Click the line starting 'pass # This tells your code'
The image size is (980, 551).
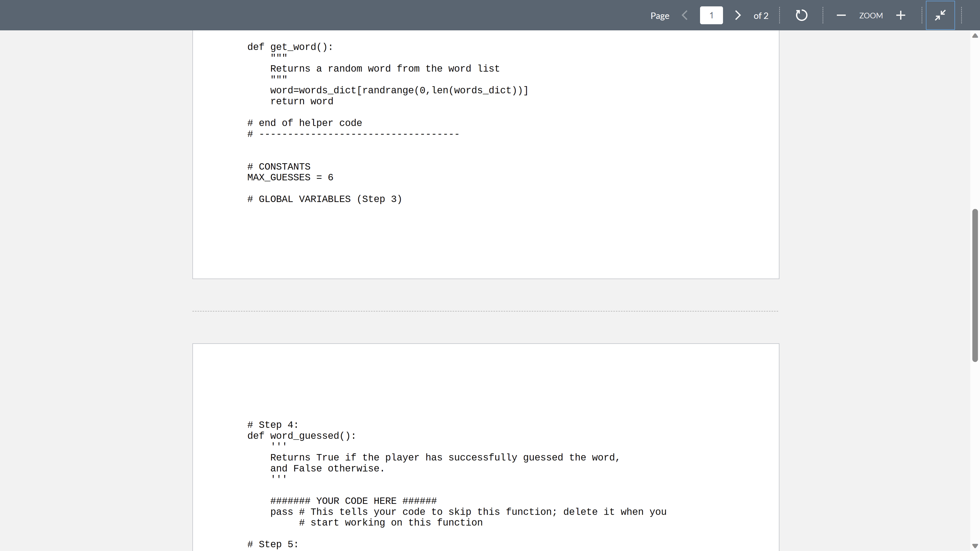468,512
